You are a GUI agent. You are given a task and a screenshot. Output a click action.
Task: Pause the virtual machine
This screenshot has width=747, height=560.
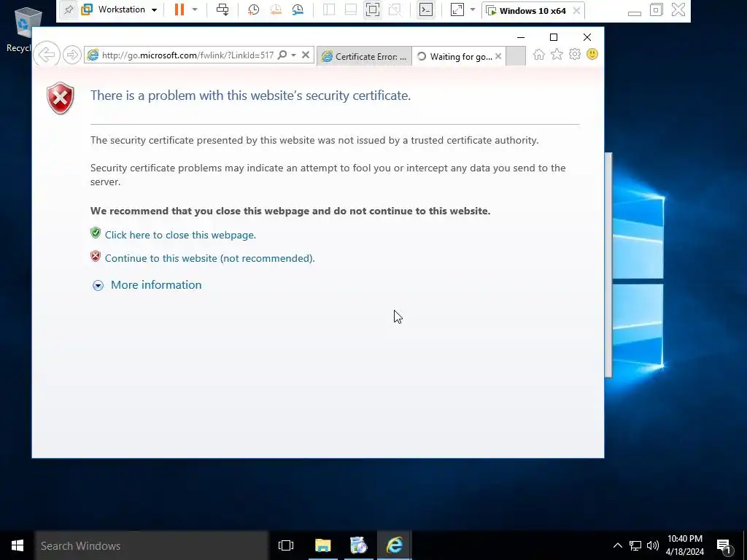pos(179,10)
